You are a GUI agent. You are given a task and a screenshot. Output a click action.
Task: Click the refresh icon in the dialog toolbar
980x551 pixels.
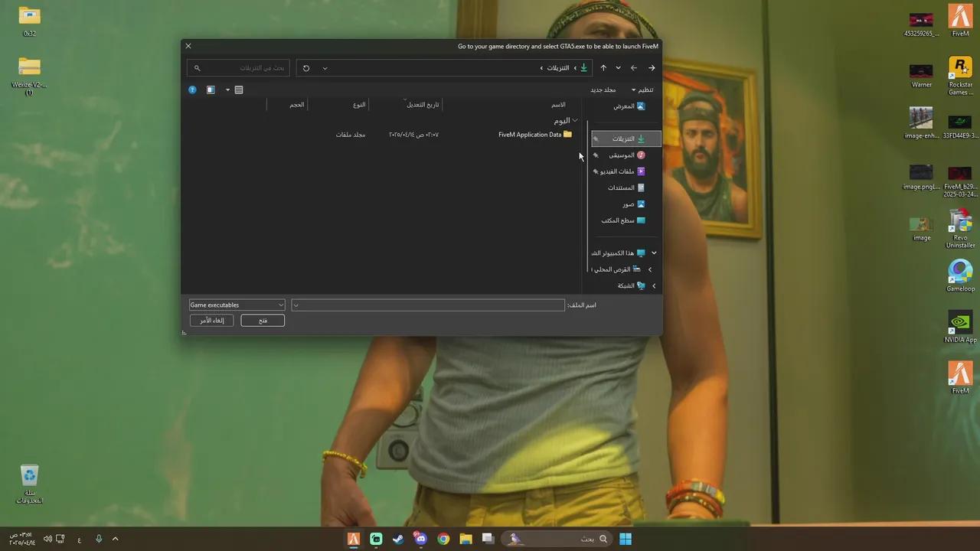305,68
